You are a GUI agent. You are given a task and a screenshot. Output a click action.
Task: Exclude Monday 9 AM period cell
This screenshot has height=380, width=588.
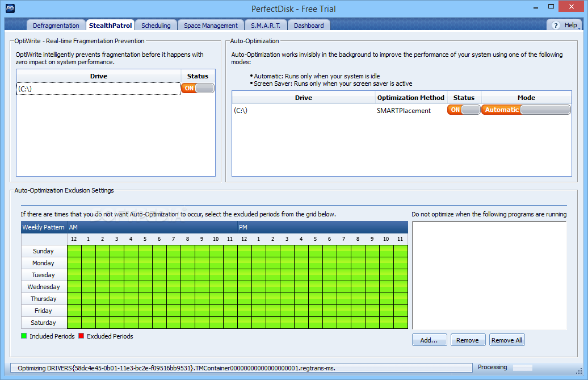202,263
